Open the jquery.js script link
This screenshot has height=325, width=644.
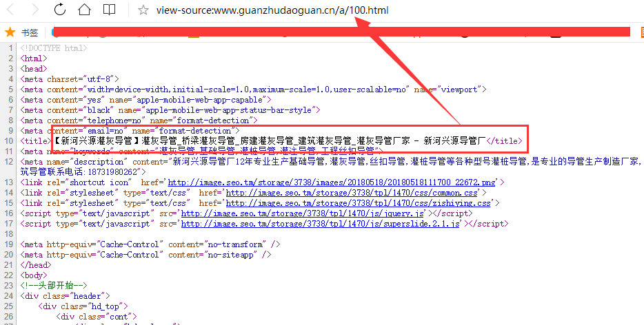302,213
